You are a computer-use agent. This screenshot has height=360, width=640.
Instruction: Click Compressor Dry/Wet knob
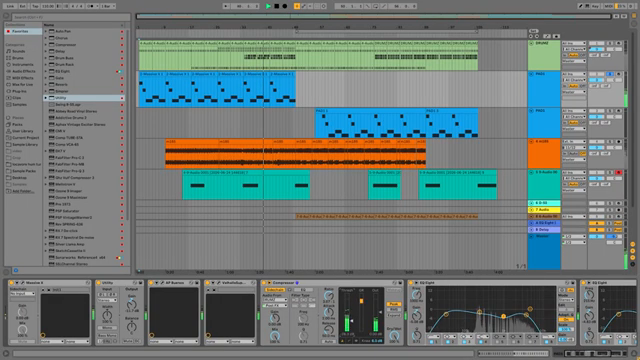(x=394, y=336)
